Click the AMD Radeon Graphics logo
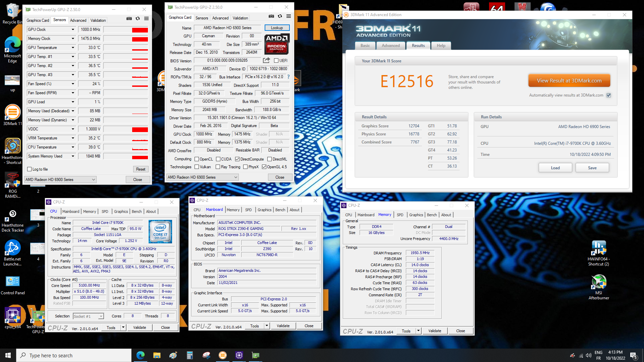 click(277, 44)
